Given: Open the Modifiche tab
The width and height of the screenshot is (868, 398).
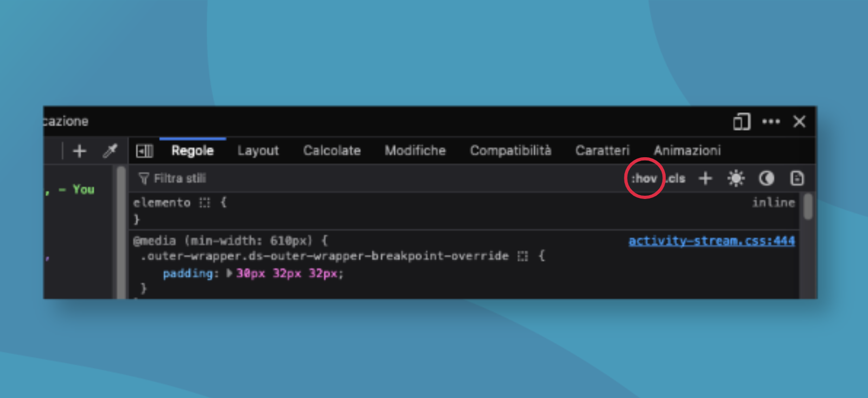Looking at the screenshot, I should (x=415, y=151).
